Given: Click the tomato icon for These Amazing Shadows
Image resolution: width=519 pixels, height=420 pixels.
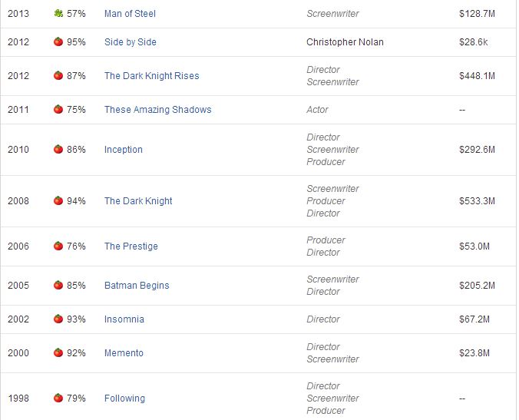Looking at the screenshot, I should coord(58,109).
